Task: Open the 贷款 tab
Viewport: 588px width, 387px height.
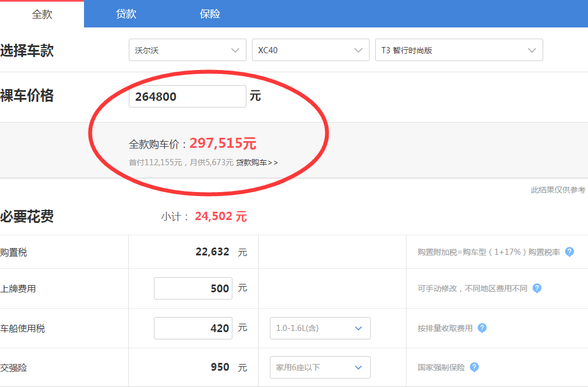Action: (x=126, y=14)
